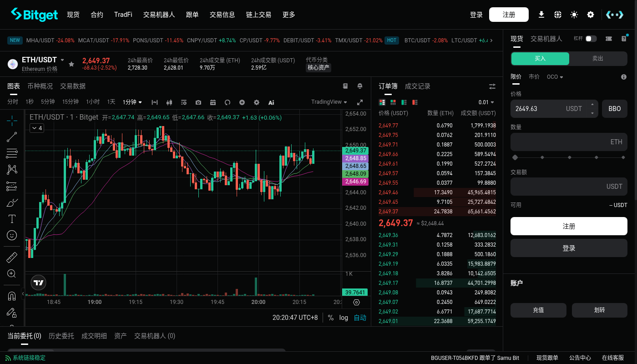Open the 更多 navigation menu
Screen dimensions: 637x364
(289, 15)
